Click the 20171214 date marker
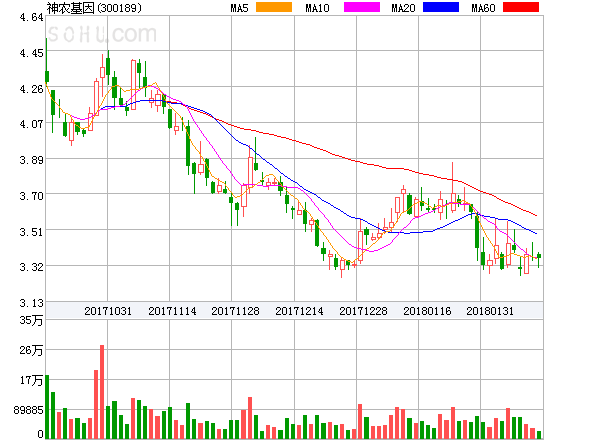This screenshot has height=440, width=600. point(300,311)
